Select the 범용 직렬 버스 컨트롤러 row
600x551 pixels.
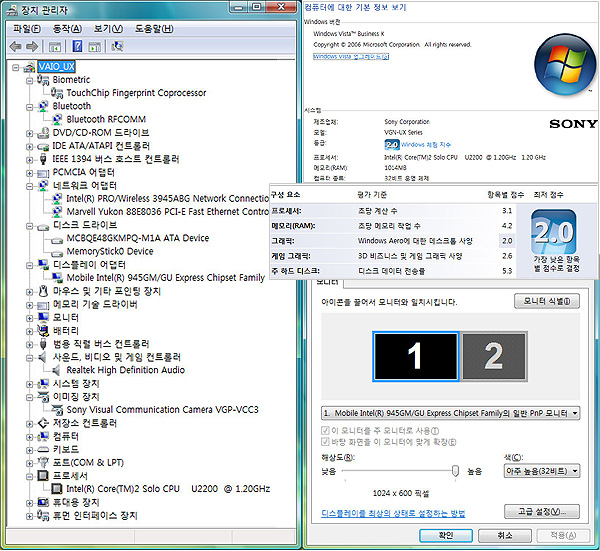[101, 344]
